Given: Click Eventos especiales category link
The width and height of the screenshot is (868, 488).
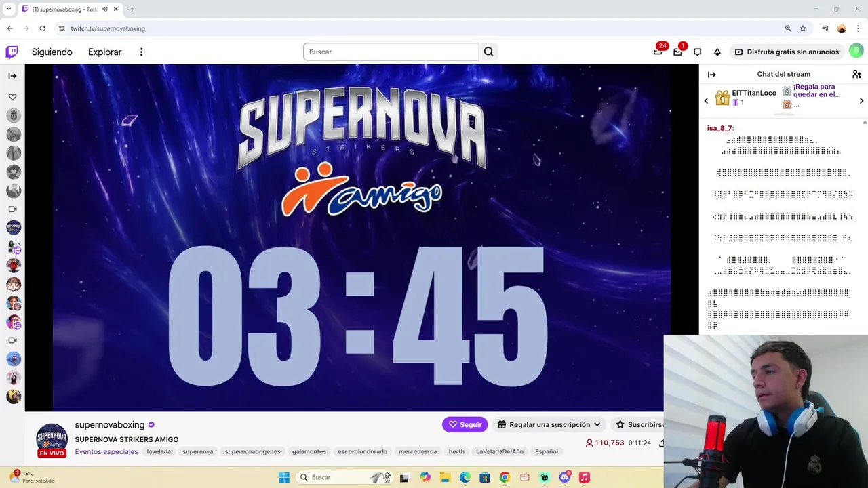Looking at the screenshot, I should point(106,451).
